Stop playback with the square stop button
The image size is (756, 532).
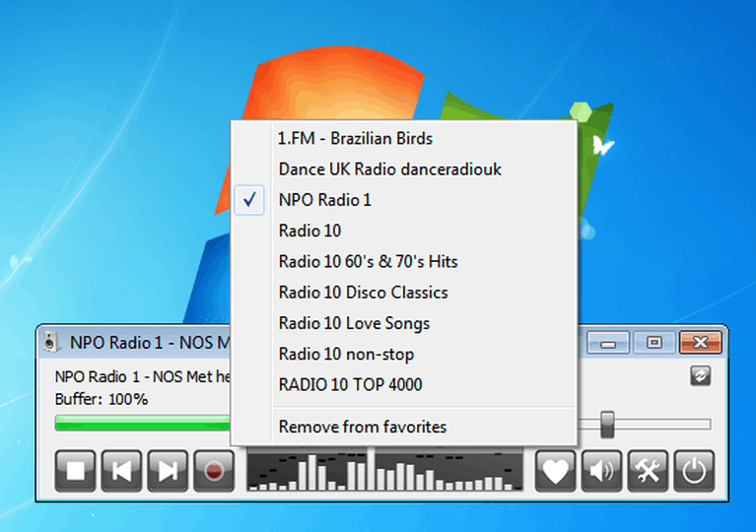(75, 471)
